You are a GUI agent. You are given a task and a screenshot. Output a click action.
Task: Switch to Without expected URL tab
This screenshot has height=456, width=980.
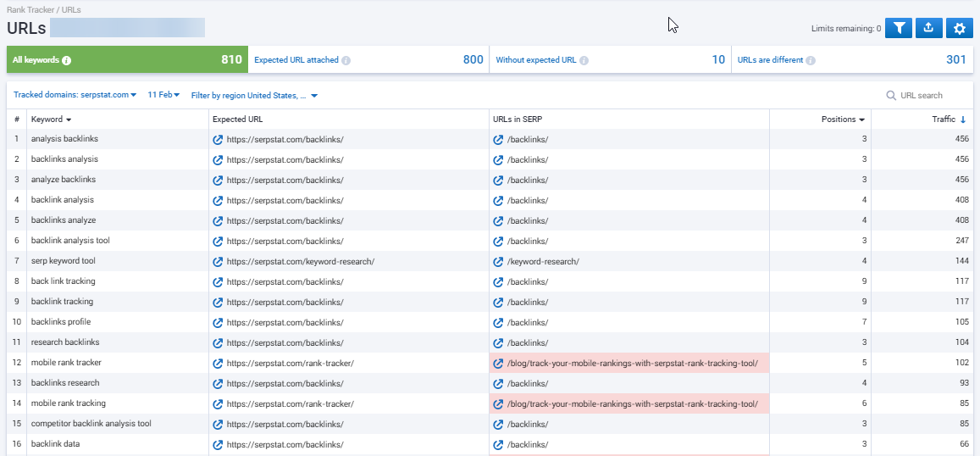[x=610, y=60]
